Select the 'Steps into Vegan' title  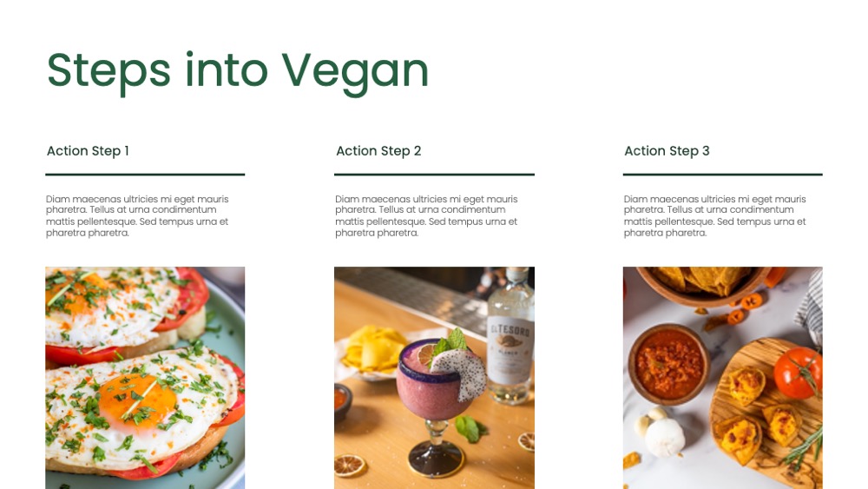point(238,72)
